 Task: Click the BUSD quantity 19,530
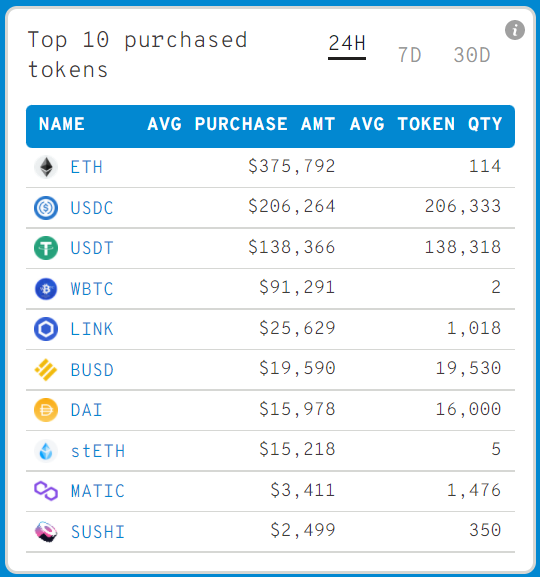click(x=468, y=368)
